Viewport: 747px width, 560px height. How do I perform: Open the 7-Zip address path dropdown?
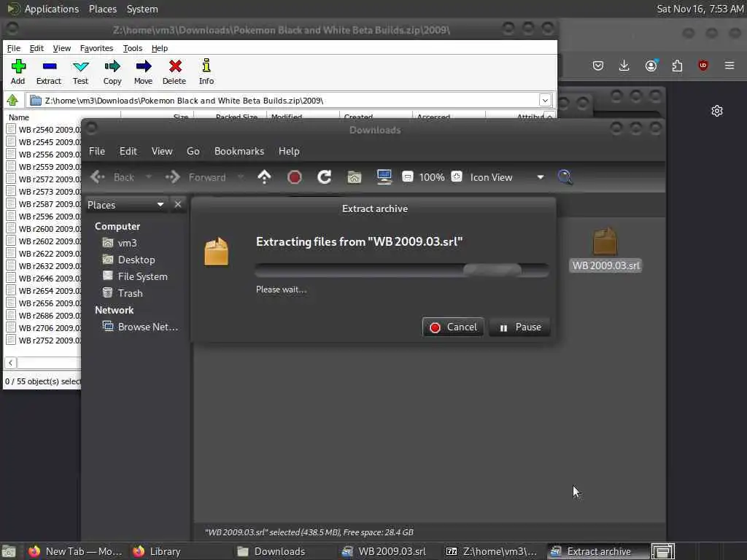click(x=546, y=101)
